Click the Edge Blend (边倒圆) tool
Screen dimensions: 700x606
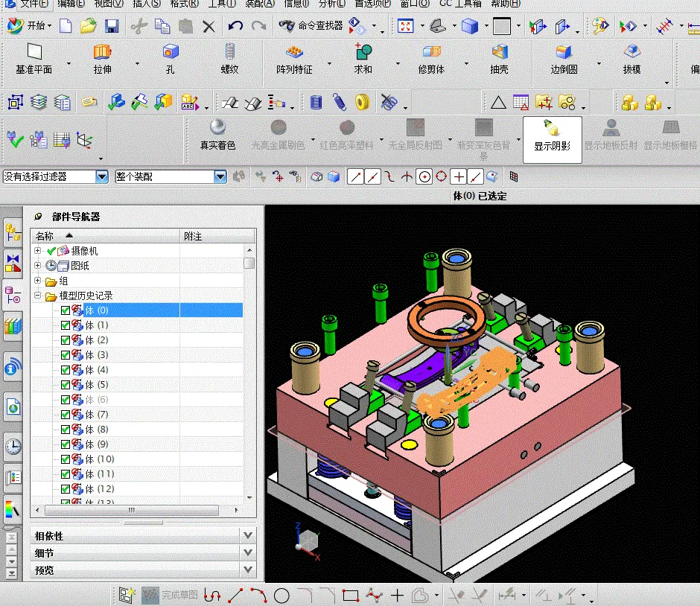point(564,59)
